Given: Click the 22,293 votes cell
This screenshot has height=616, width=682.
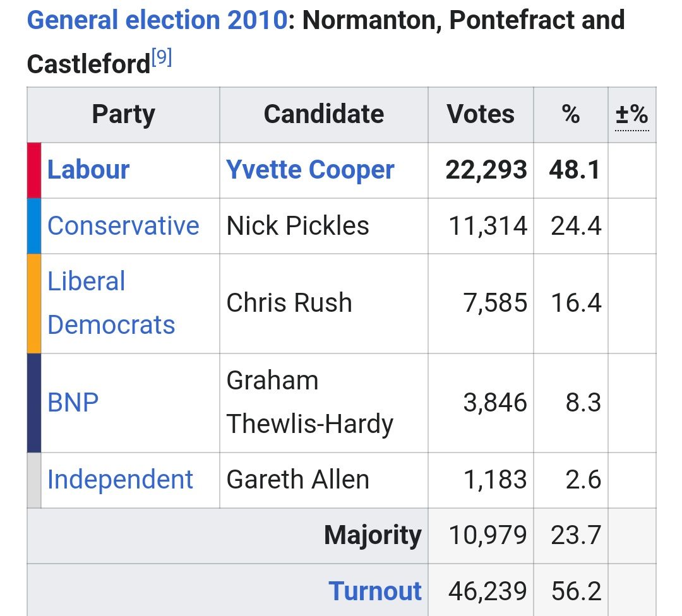Looking at the screenshot, I should pos(486,170).
